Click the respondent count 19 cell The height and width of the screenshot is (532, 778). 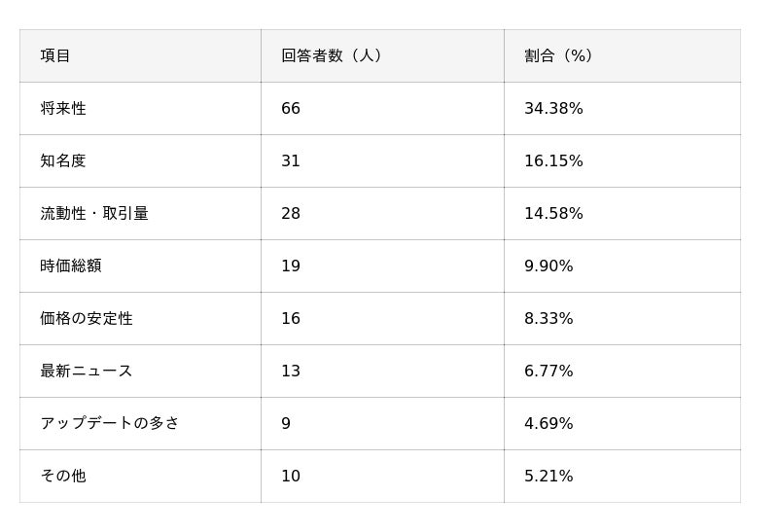(291, 266)
